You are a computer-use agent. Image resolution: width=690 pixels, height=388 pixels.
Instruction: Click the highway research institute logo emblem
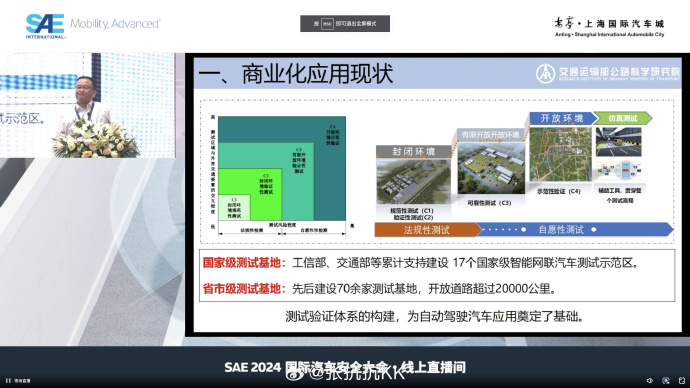[x=545, y=73]
